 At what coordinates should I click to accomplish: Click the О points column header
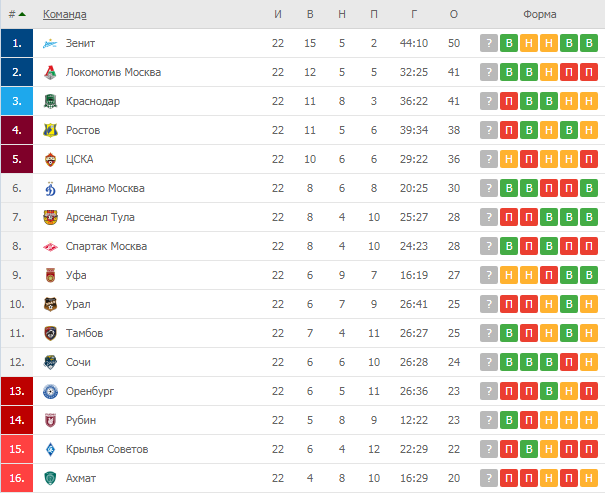click(x=454, y=14)
